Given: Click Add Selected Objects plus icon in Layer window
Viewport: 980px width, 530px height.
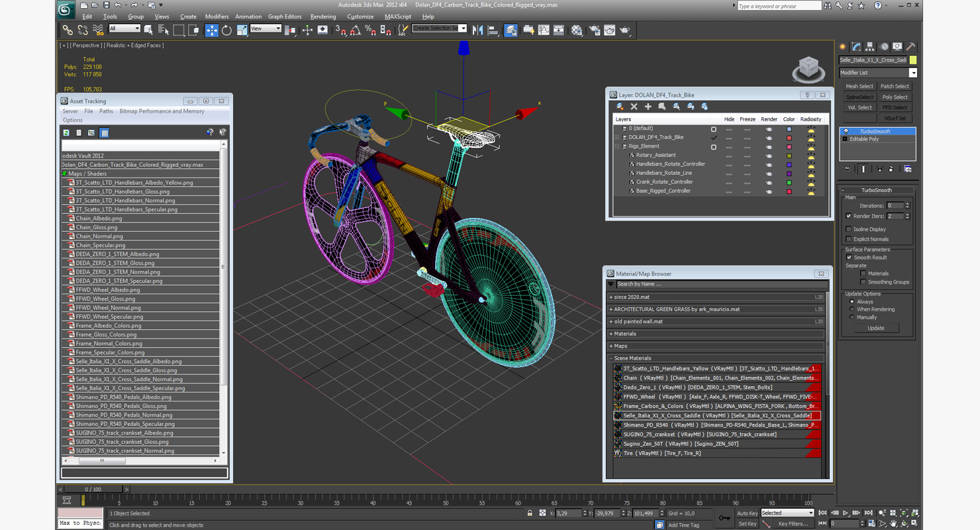Looking at the screenshot, I should (x=648, y=106).
